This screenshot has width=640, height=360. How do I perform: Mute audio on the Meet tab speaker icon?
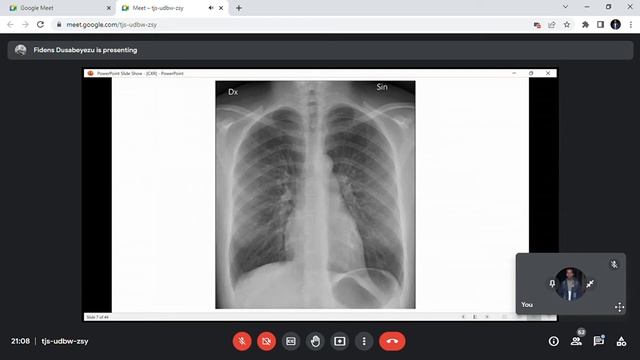(x=211, y=8)
